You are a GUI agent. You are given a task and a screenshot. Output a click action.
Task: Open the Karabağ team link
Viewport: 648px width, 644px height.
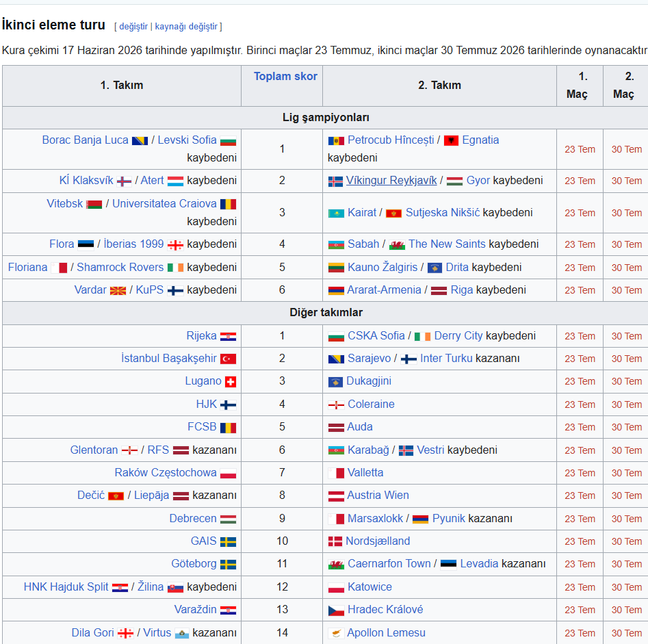pos(368,450)
